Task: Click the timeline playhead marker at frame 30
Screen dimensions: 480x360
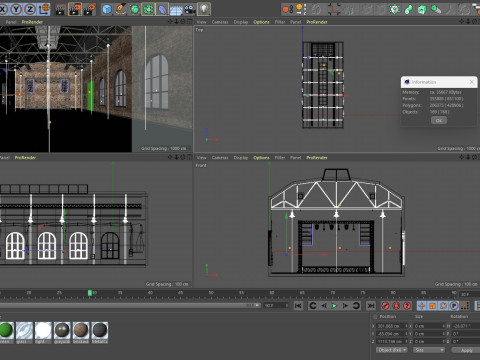Action: (x=90, y=293)
